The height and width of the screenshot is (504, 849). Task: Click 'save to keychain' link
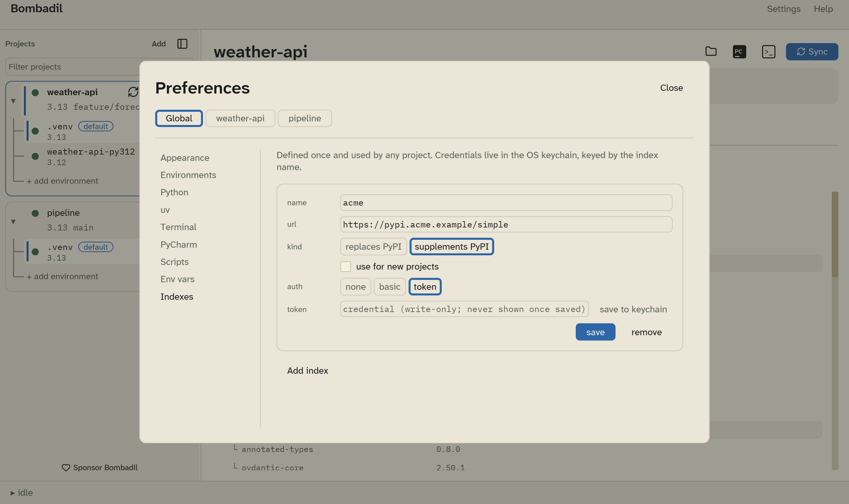click(x=633, y=309)
